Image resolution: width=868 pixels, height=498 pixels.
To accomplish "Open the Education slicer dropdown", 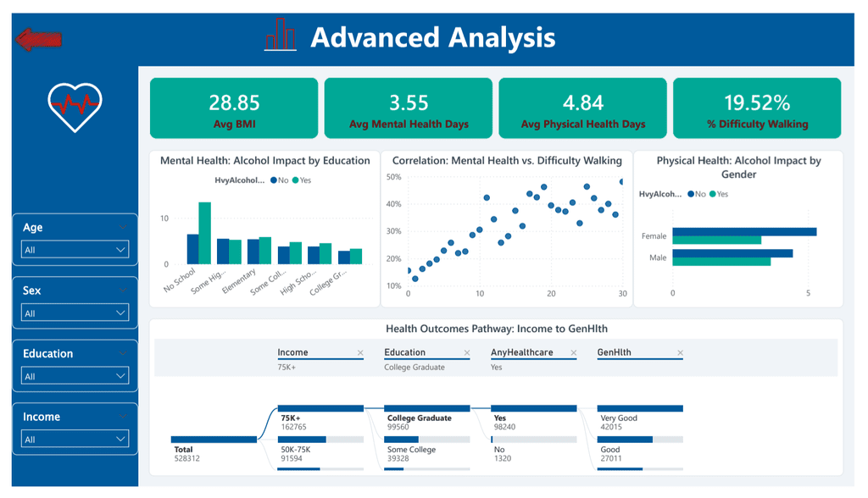I will pyautogui.click(x=75, y=376).
